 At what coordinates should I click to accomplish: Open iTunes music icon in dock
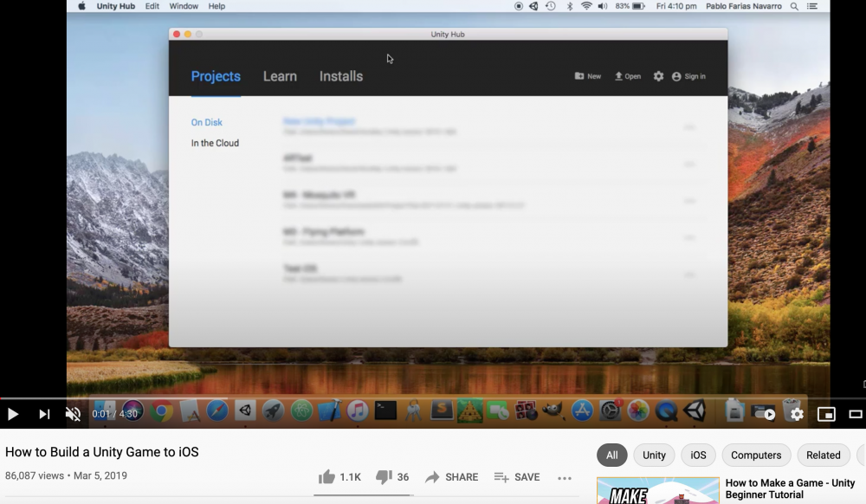[358, 411]
